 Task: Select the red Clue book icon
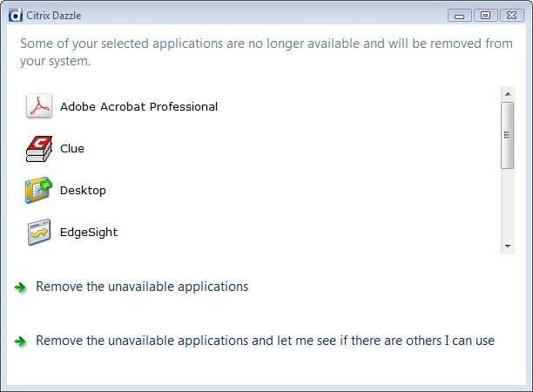[39, 148]
